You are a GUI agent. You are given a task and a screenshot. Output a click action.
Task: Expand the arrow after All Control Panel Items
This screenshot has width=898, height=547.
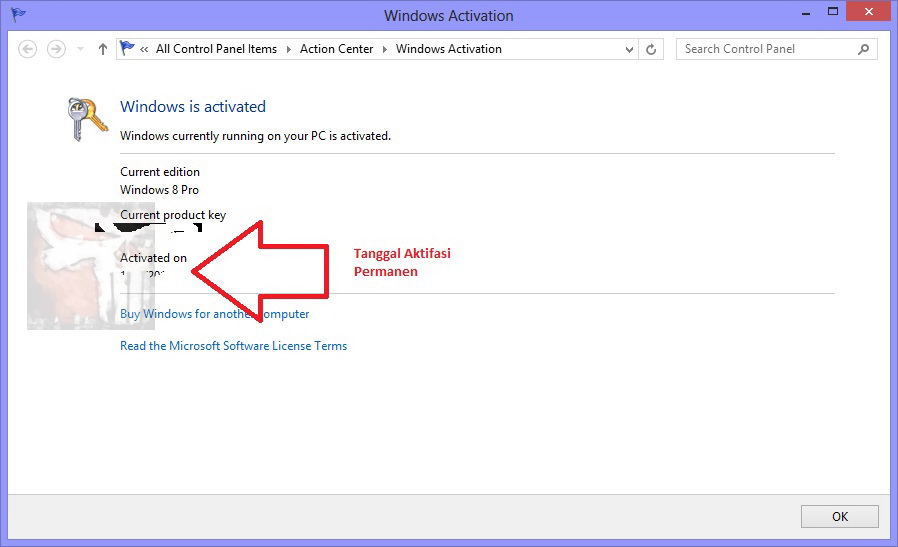[x=288, y=49]
